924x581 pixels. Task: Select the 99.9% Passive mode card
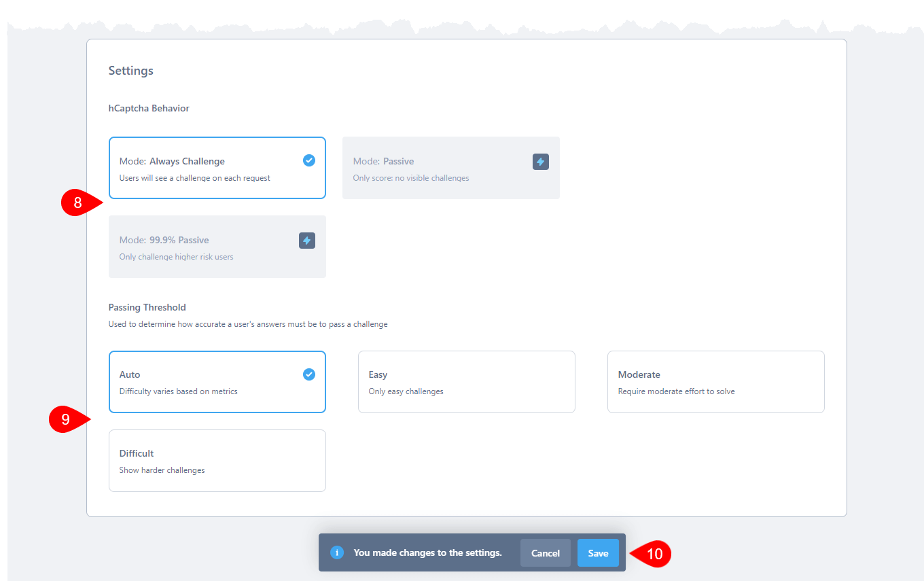[x=217, y=247]
